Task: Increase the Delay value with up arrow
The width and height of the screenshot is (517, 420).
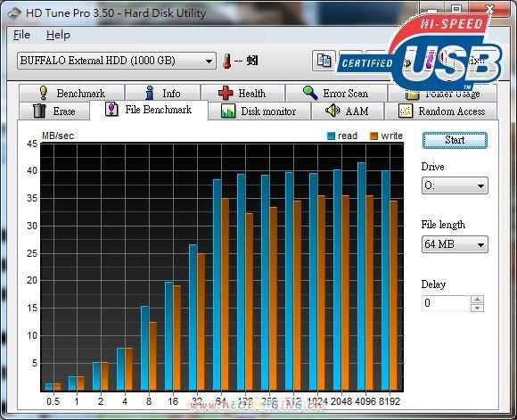Action: click(478, 300)
